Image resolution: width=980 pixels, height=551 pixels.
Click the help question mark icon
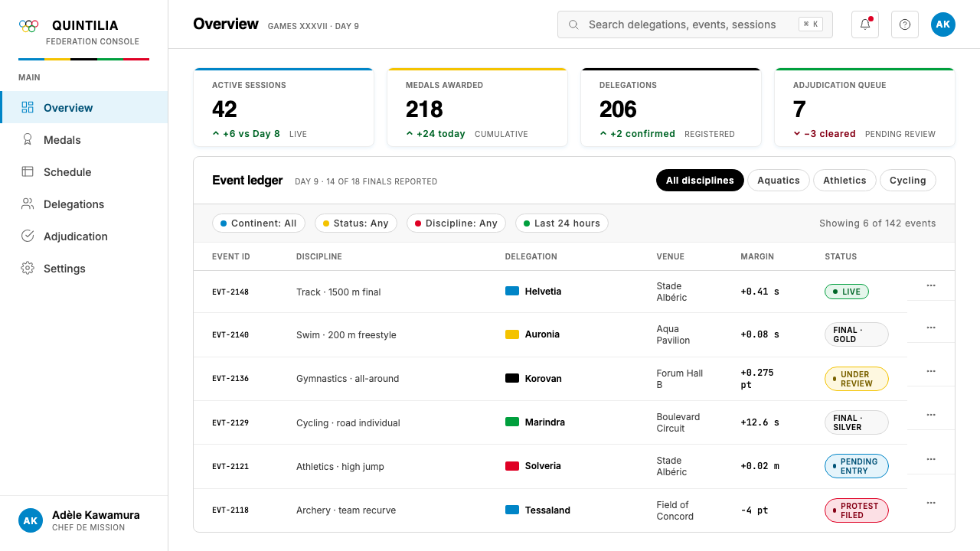(905, 24)
